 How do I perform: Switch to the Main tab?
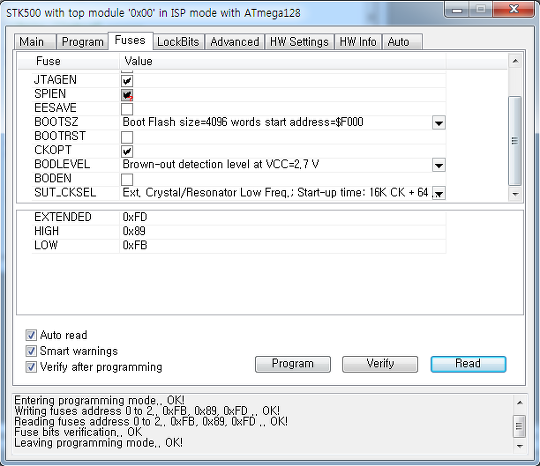pos(35,42)
